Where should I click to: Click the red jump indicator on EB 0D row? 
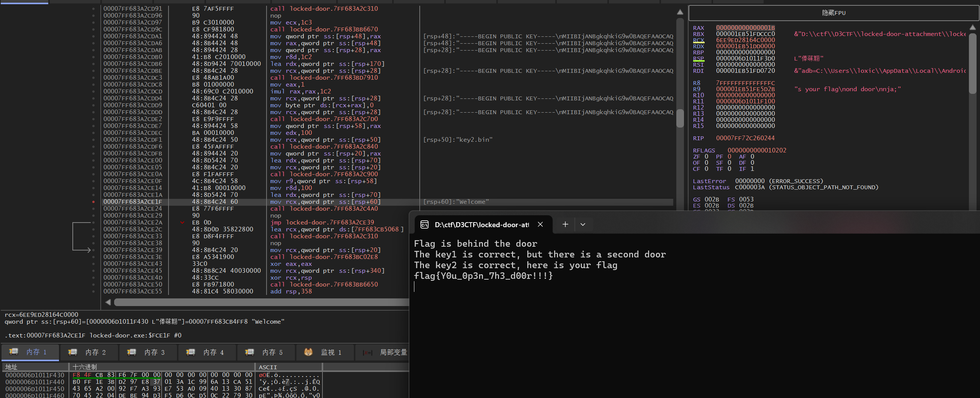point(182,223)
